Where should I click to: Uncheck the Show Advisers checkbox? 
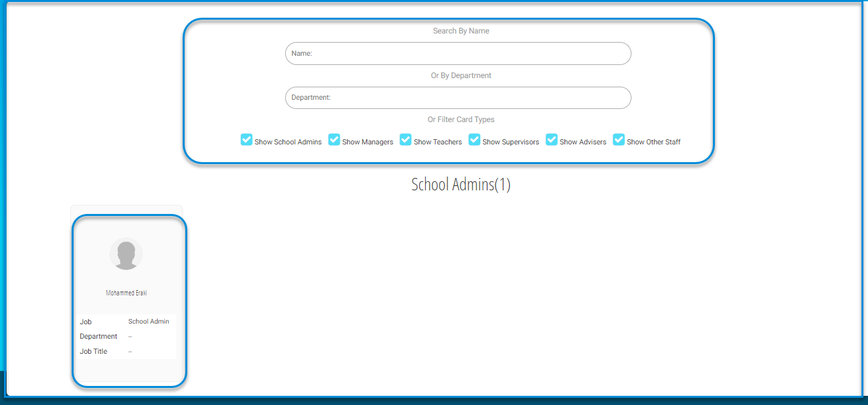point(552,140)
